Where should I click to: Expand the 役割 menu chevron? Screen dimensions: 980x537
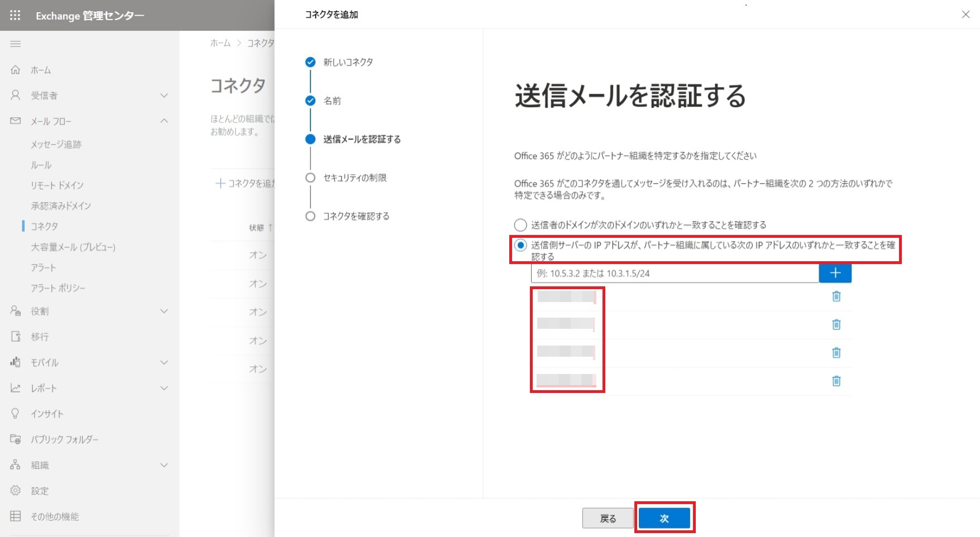click(x=164, y=311)
